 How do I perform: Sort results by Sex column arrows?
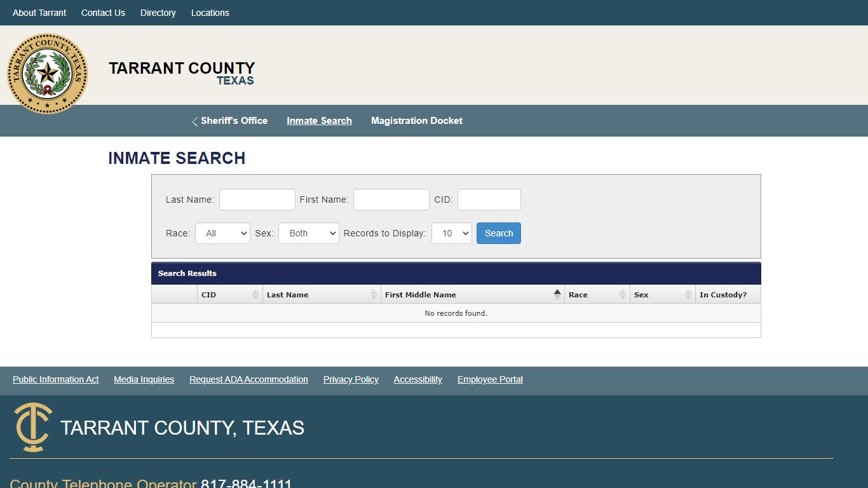(x=688, y=294)
